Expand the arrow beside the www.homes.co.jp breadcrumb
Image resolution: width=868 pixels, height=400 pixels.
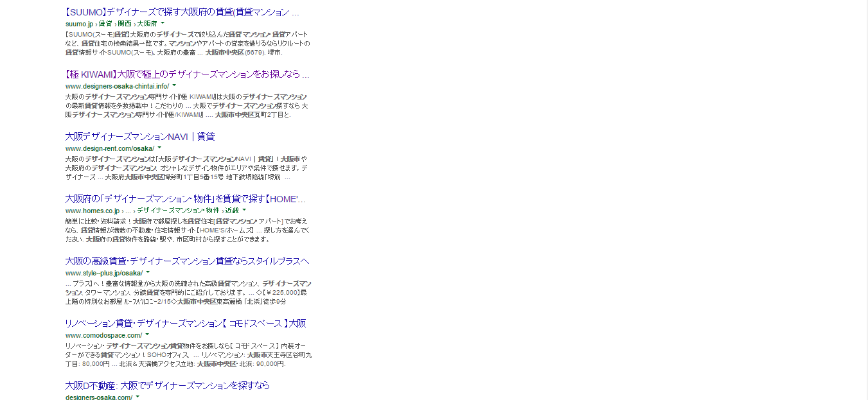244,210
